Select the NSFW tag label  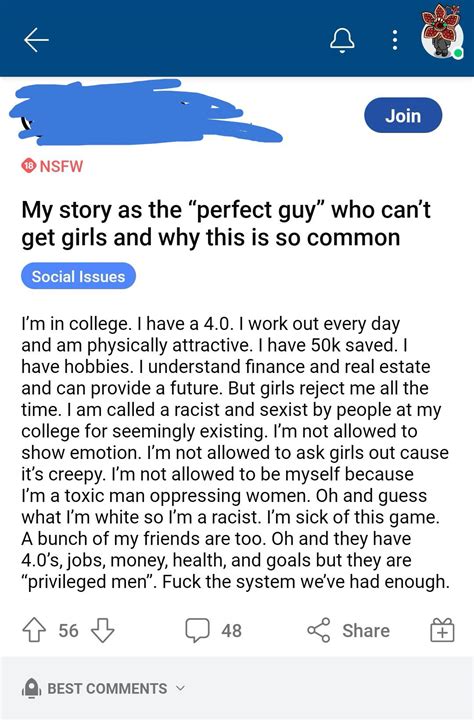tap(61, 166)
